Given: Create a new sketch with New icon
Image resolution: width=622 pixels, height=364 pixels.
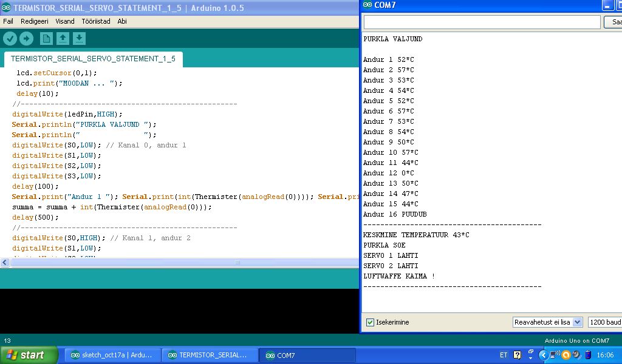Looking at the screenshot, I should pos(46,39).
